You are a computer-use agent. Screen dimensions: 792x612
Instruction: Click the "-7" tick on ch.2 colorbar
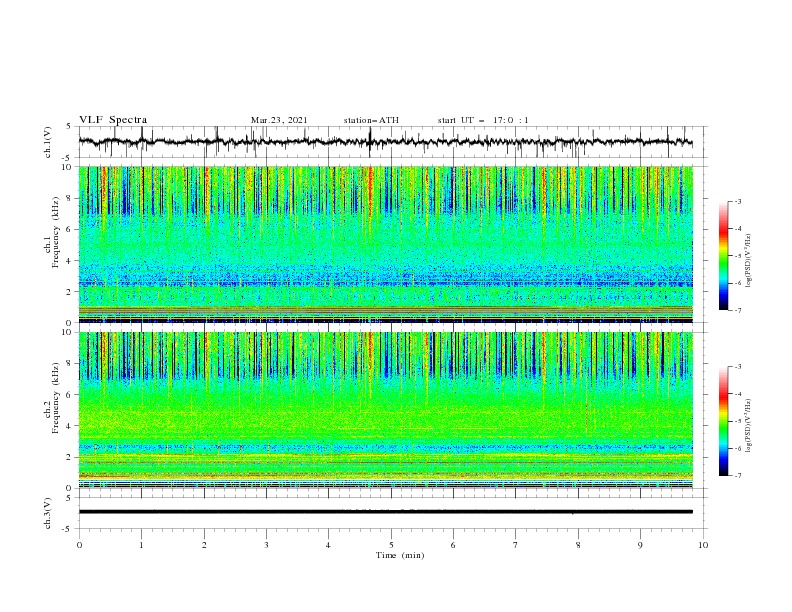click(x=737, y=476)
